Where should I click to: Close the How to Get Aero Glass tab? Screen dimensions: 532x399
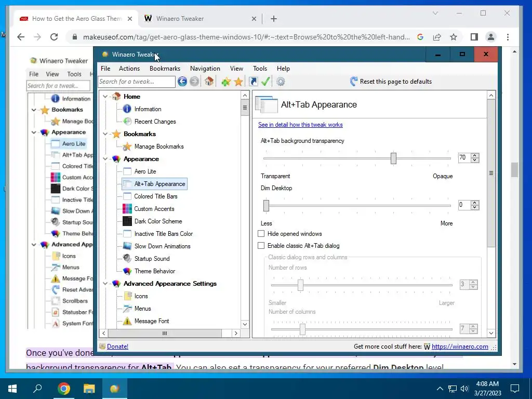[x=129, y=19]
